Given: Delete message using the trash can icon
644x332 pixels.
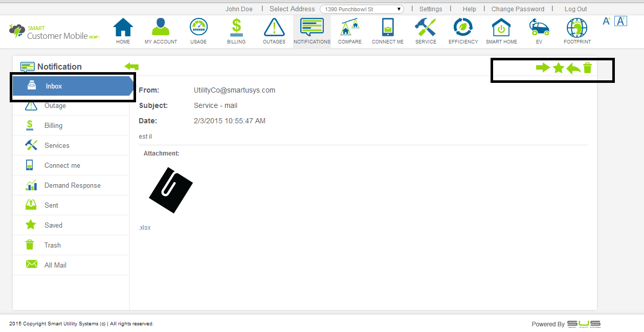Looking at the screenshot, I should [x=587, y=68].
